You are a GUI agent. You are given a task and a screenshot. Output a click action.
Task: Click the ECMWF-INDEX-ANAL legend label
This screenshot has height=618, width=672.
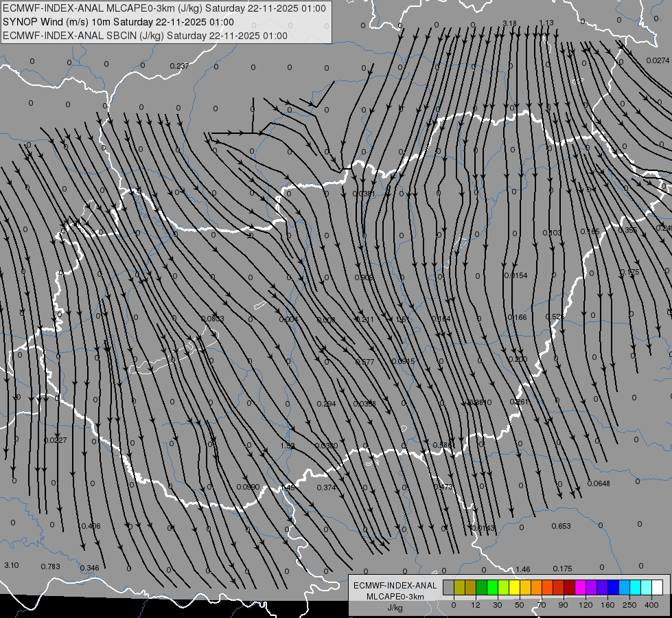click(395, 586)
